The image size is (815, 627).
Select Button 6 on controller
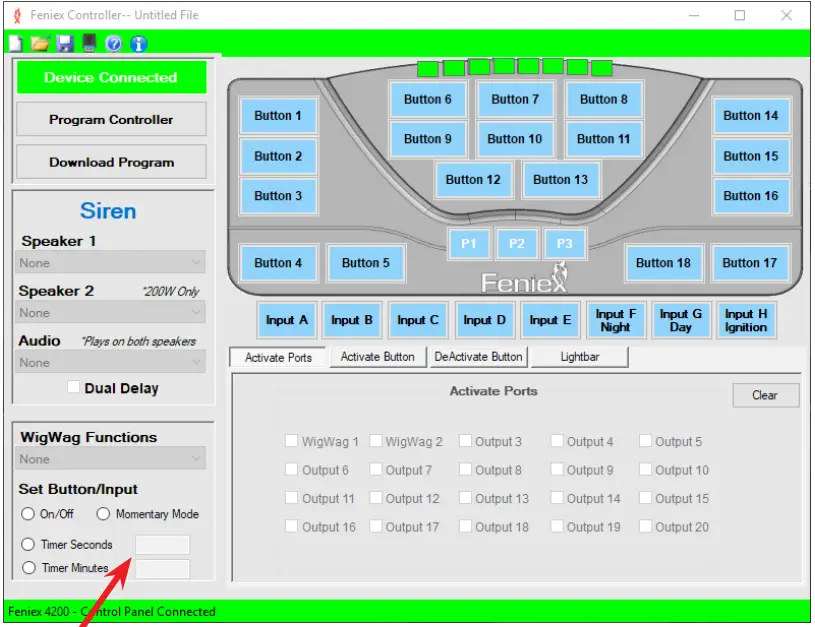(428, 99)
